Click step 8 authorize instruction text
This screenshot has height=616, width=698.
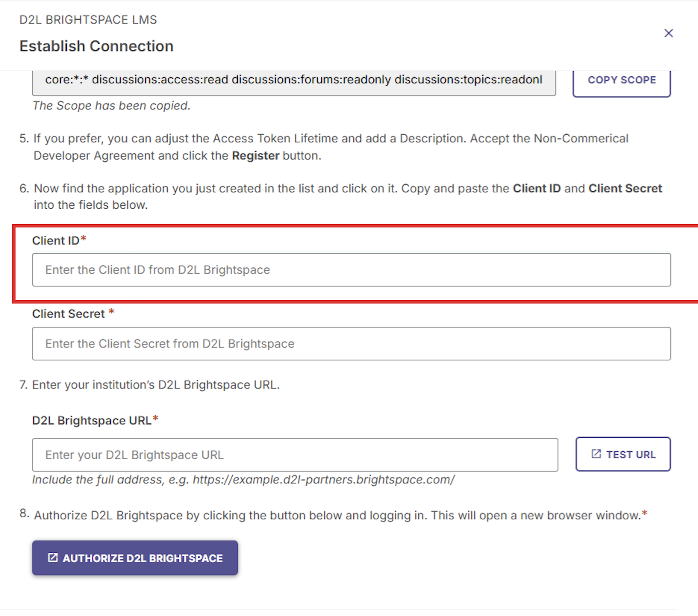click(x=337, y=515)
